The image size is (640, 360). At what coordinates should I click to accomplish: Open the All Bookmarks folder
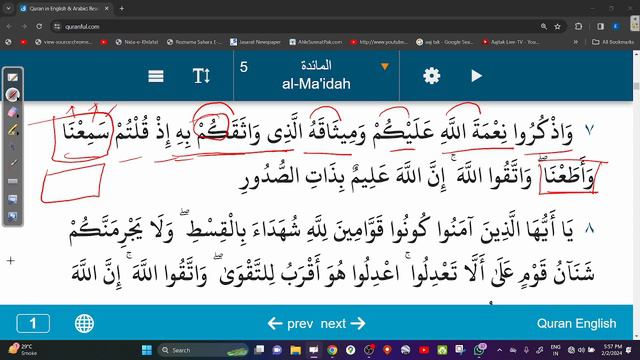coord(613,42)
